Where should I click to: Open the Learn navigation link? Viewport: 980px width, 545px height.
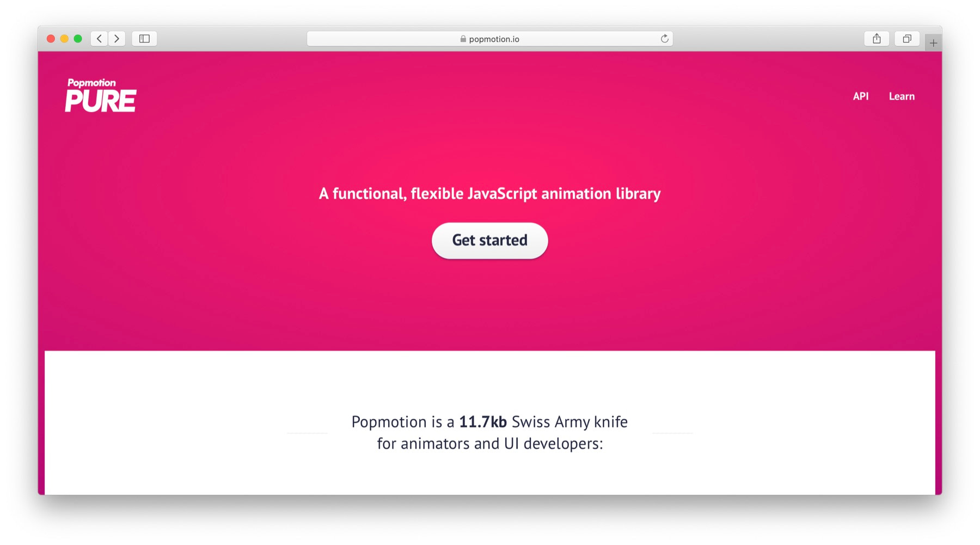pos(902,96)
